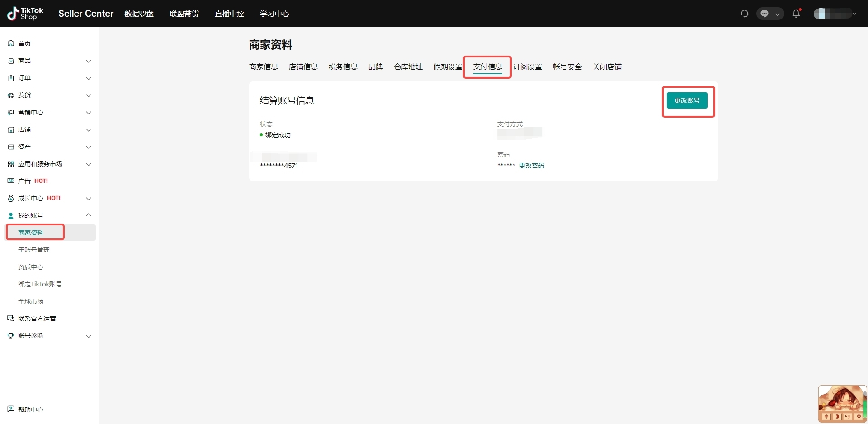
Task: Click the 广告 sidebar icon
Action: 11,181
